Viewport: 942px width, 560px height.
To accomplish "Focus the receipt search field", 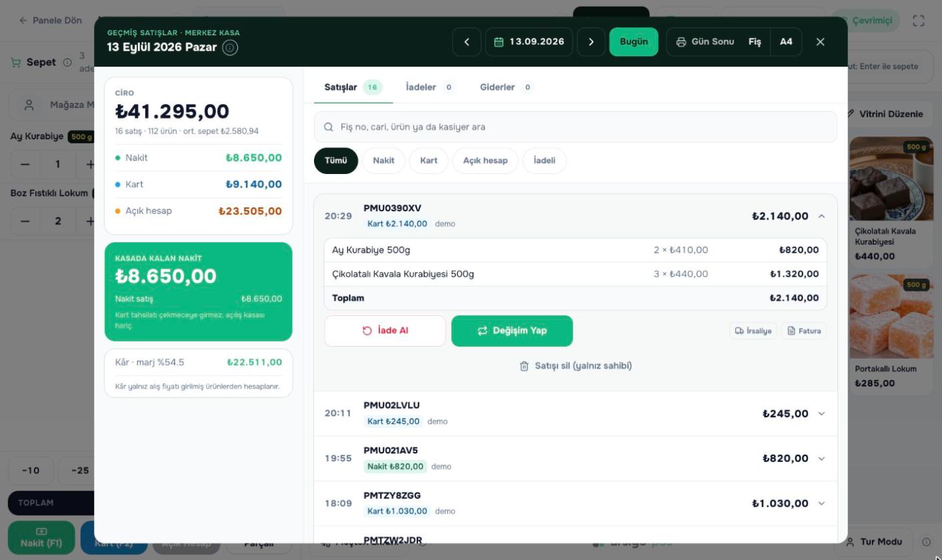I will click(x=575, y=127).
